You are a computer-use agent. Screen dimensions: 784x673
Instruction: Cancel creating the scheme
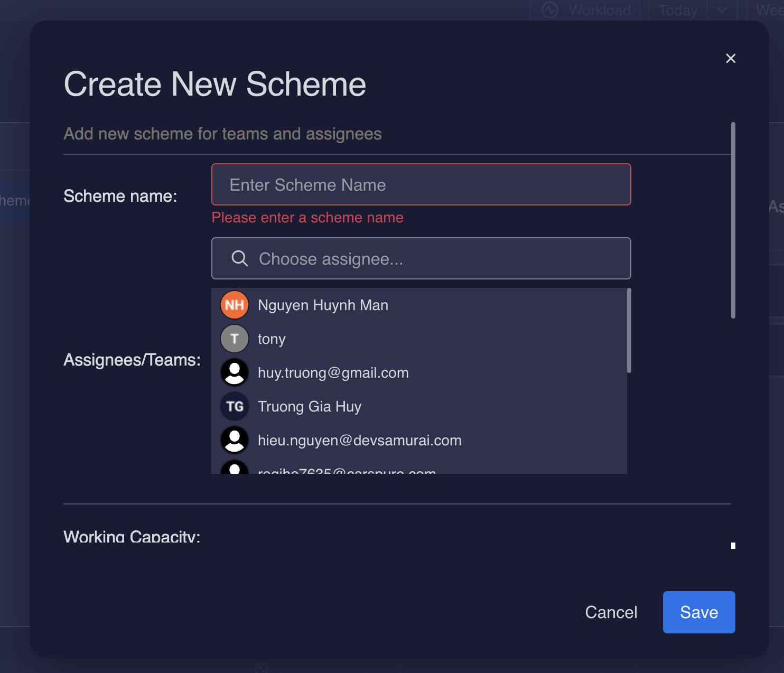pos(611,612)
